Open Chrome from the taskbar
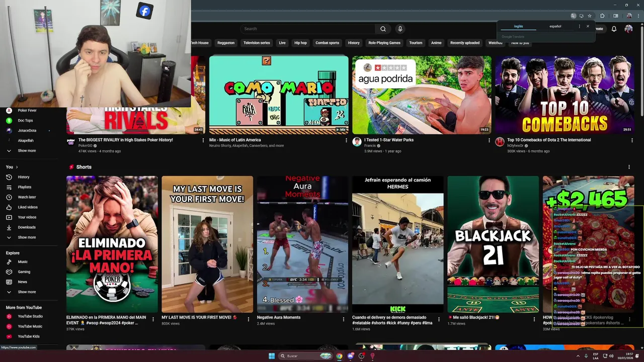This screenshot has height=362, width=644. point(340,356)
